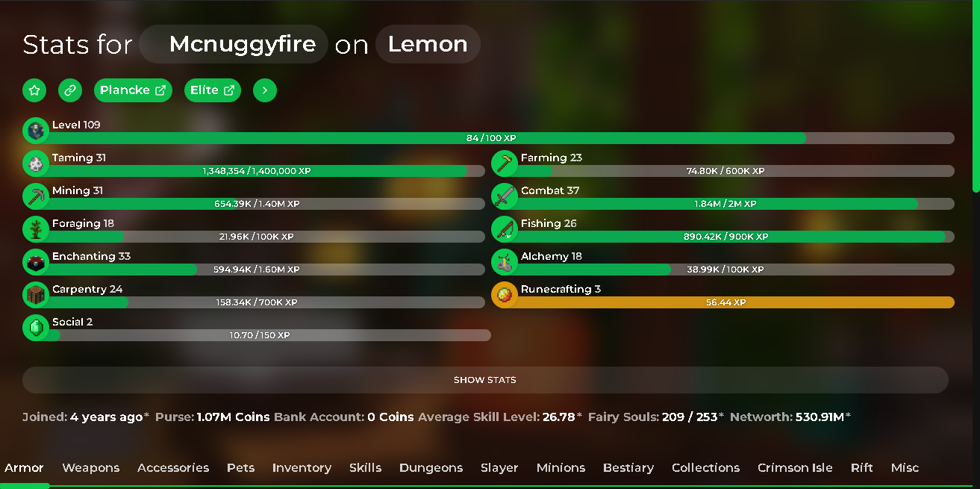Expand more options with right chevron
Screen dimensions: 980x489
click(x=265, y=90)
